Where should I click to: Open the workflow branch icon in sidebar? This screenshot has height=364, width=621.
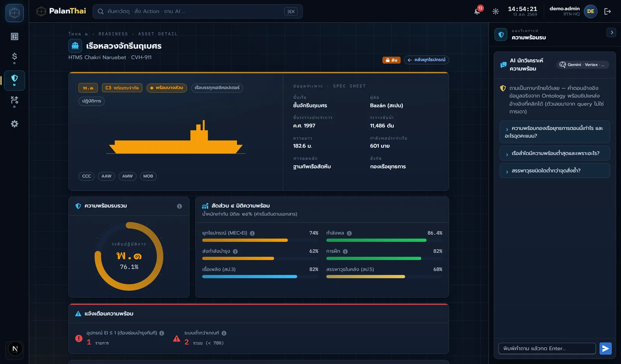coord(14,102)
